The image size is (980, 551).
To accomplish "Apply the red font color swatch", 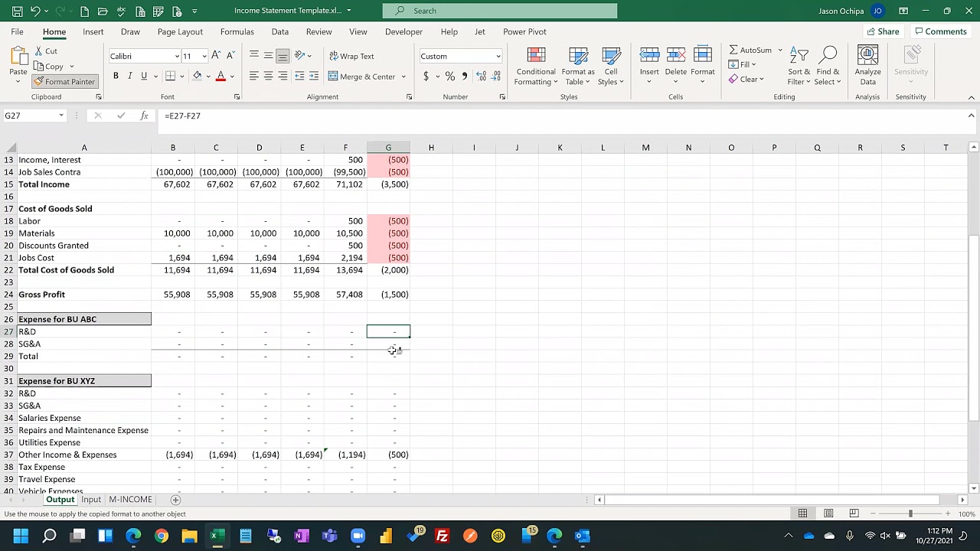I will pyautogui.click(x=220, y=76).
